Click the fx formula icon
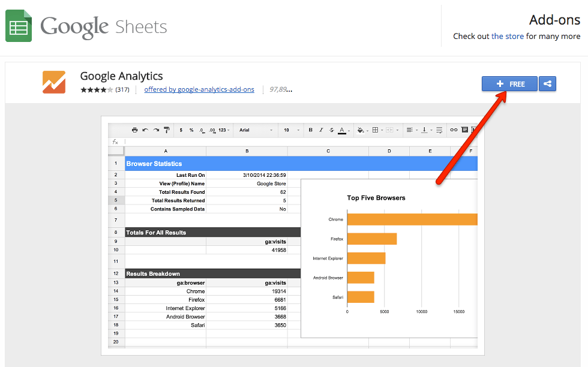588x367 pixels. [115, 142]
